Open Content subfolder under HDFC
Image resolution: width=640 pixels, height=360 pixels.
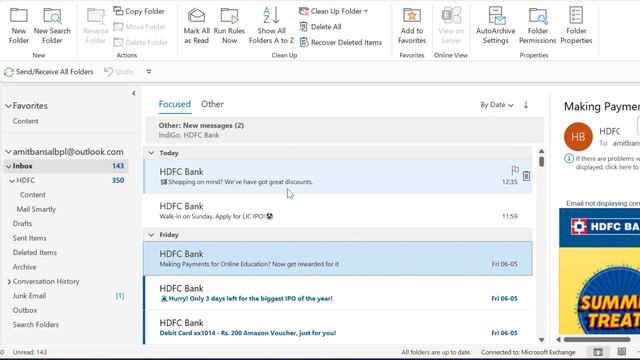33,195
